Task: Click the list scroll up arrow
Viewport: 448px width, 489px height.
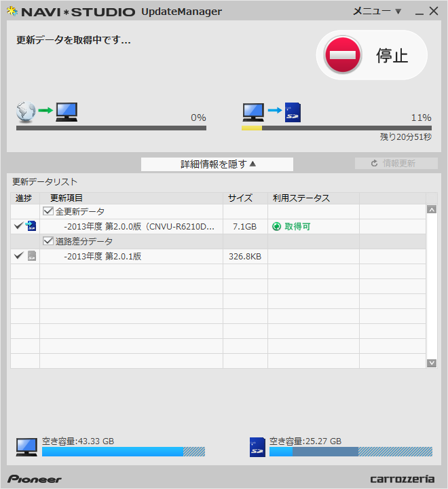Action: coord(432,210)
